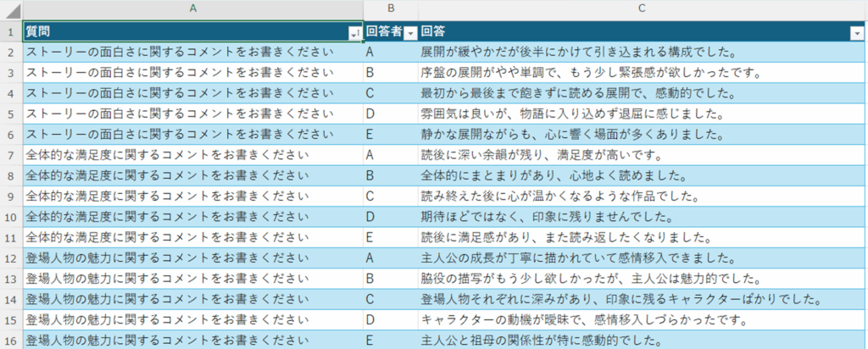Viewport: 868px width, 349px height.
Task: Click the select-all corner of the sheet
Action: tap(10, 8)
